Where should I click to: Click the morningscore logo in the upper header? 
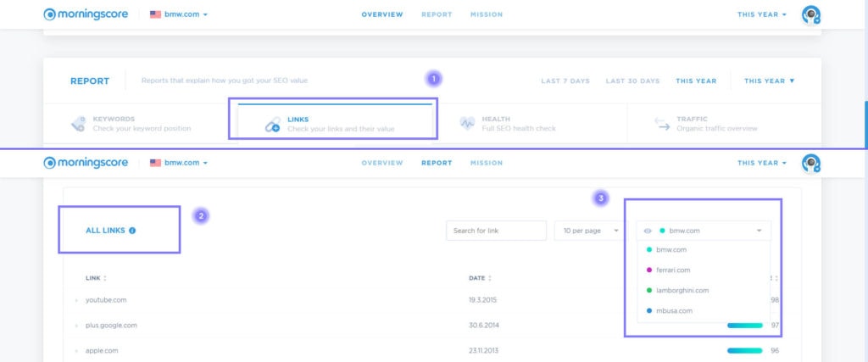click(86, 14)
